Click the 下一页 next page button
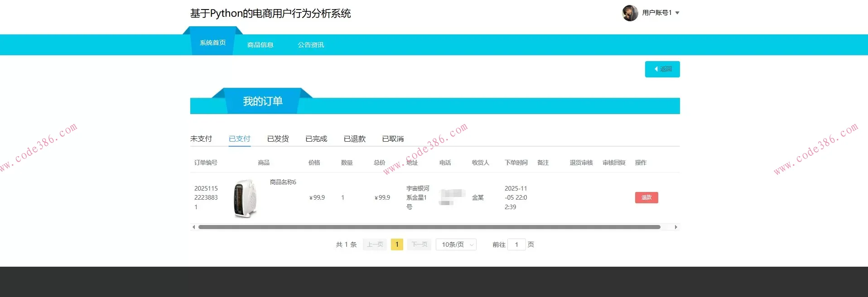Viewport: 868px width, 297px height. (419, 244)
